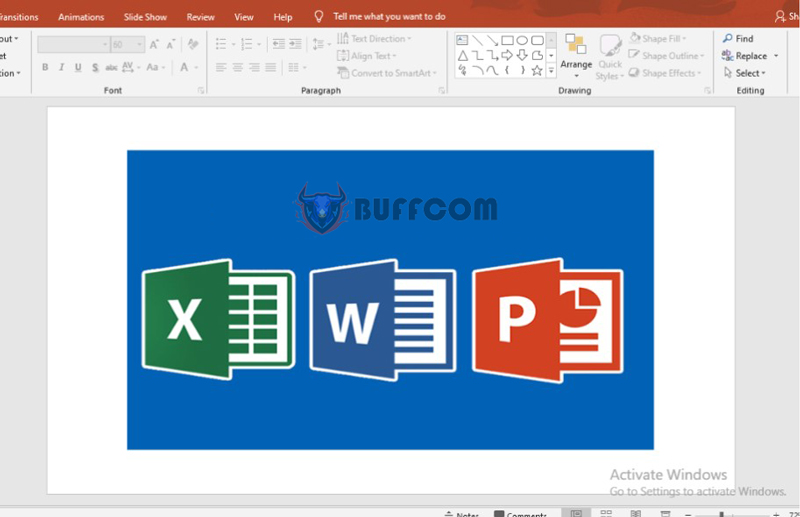This screenshot has width=800, height=517.
Task: Click Clear All Formatting icon
Action: [x=193, y=44]
